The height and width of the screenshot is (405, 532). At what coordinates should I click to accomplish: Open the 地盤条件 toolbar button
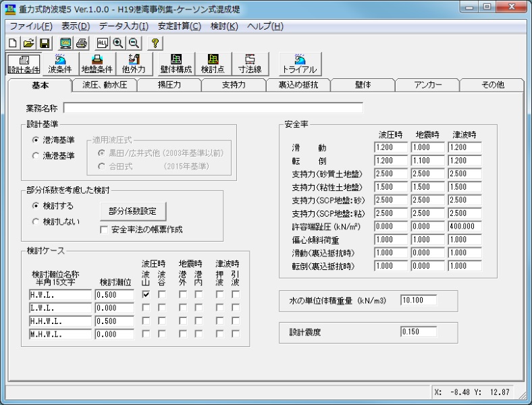click(97, 64)
